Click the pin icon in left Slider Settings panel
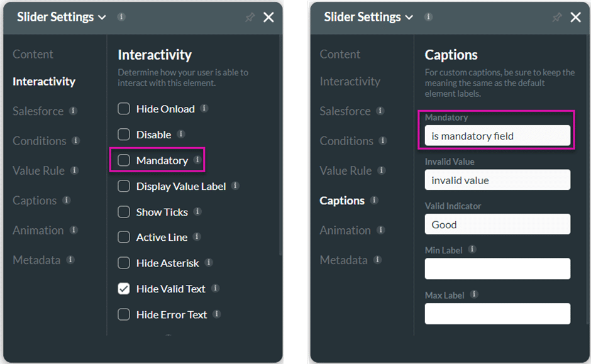This screenshot has width=591, height=364. click(250, 18)
